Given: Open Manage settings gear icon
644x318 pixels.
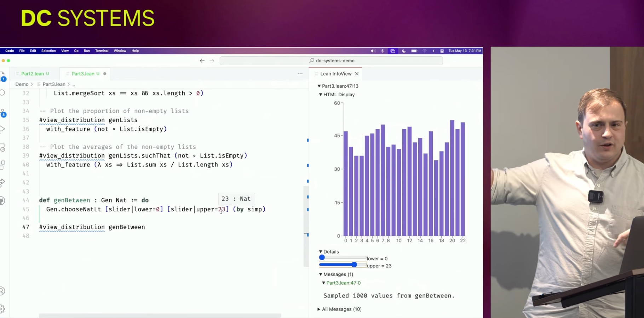Looking at the screenshot, I should 2,309.
